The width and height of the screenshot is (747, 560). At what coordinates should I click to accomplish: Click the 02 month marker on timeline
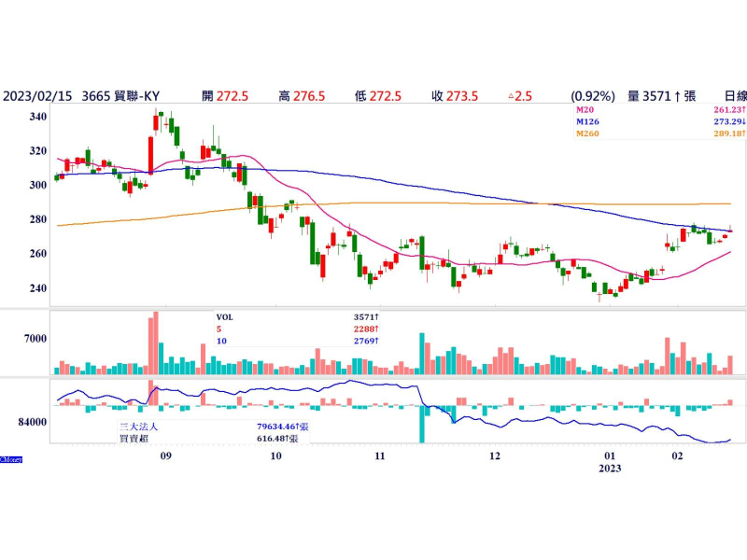click(x=677, y=456)
